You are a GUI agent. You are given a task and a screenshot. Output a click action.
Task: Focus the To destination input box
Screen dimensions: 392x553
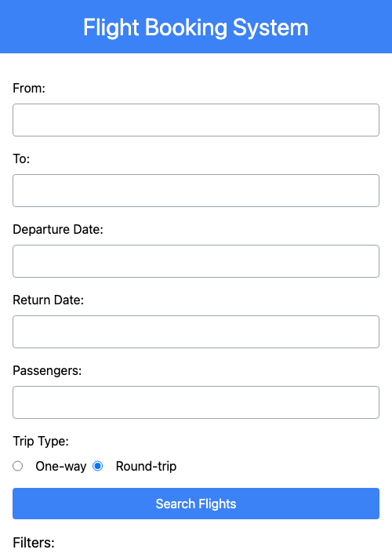click(x=196, y=191)
